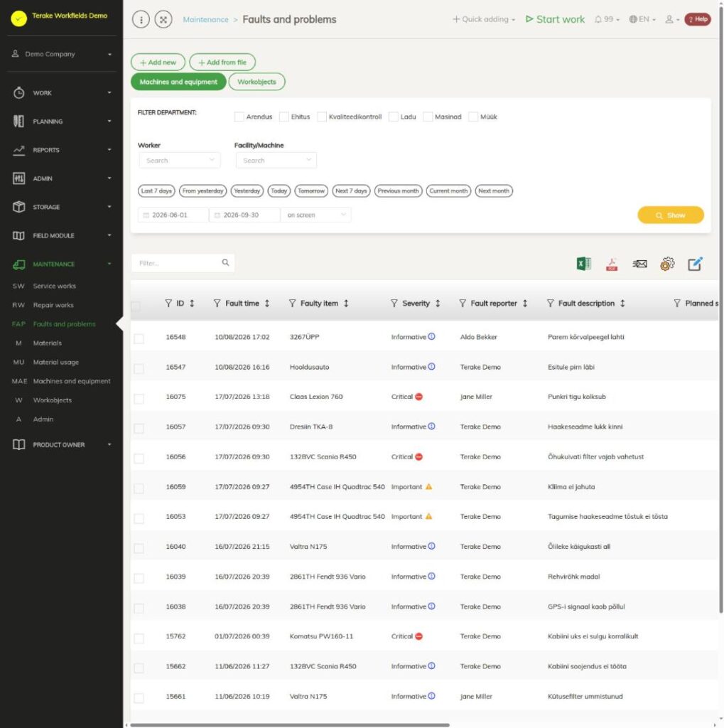Click the Terake Workfields Demo logo
This screenshot has width=724, height=728.
click(18, 18)
